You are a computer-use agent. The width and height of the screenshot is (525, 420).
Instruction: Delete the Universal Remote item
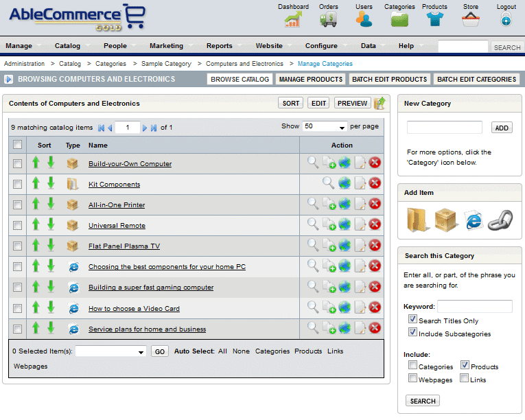[x=375, y=224]
